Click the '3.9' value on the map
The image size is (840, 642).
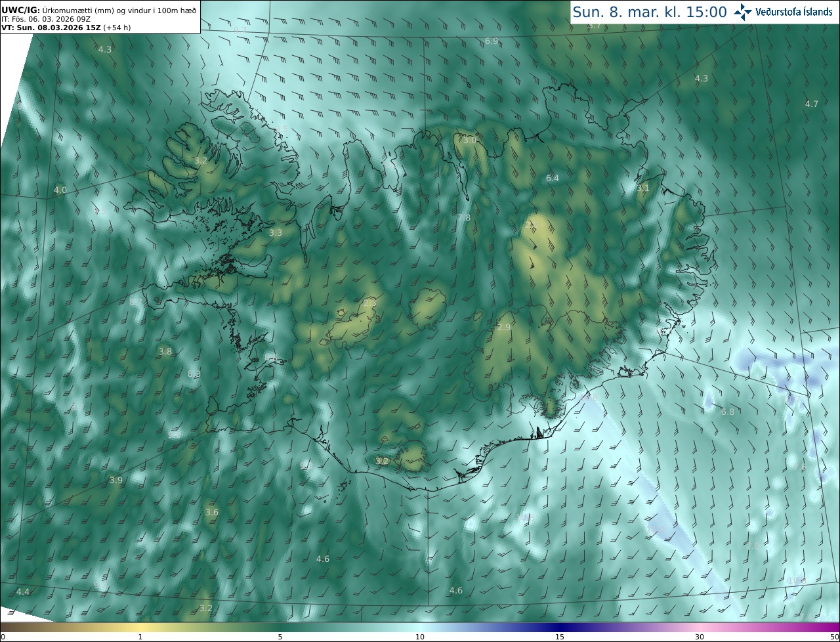coord(116,481)
